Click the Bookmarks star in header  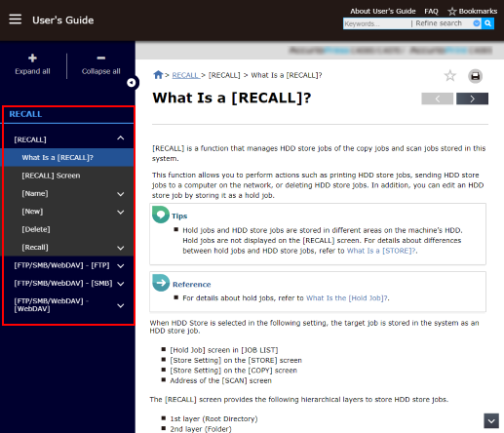451,12
